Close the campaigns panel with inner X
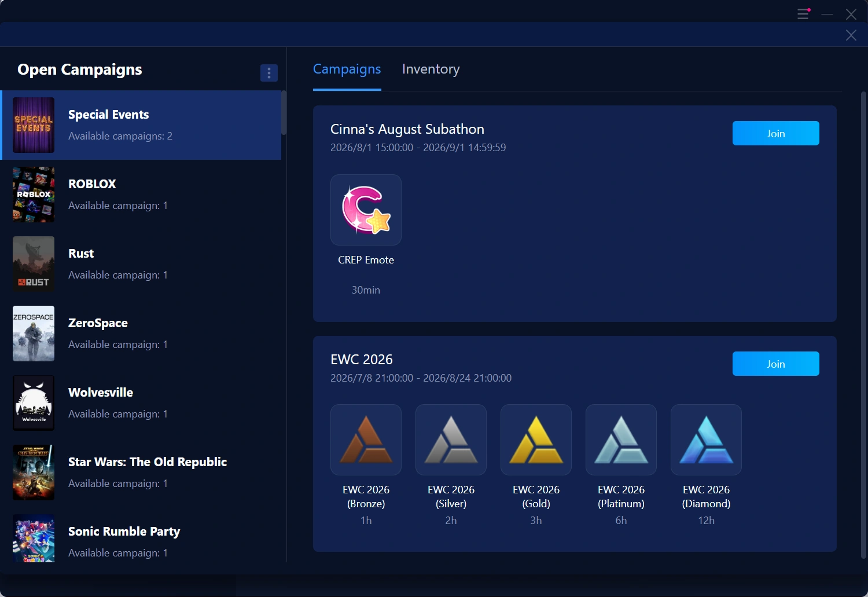The image size is (868, 597). click(x=851, y=35)
